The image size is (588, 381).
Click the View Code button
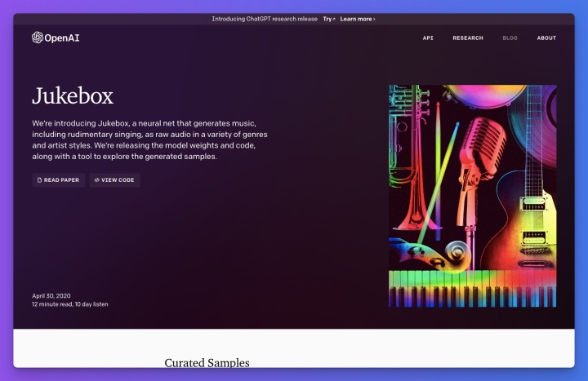pos(115,179)
